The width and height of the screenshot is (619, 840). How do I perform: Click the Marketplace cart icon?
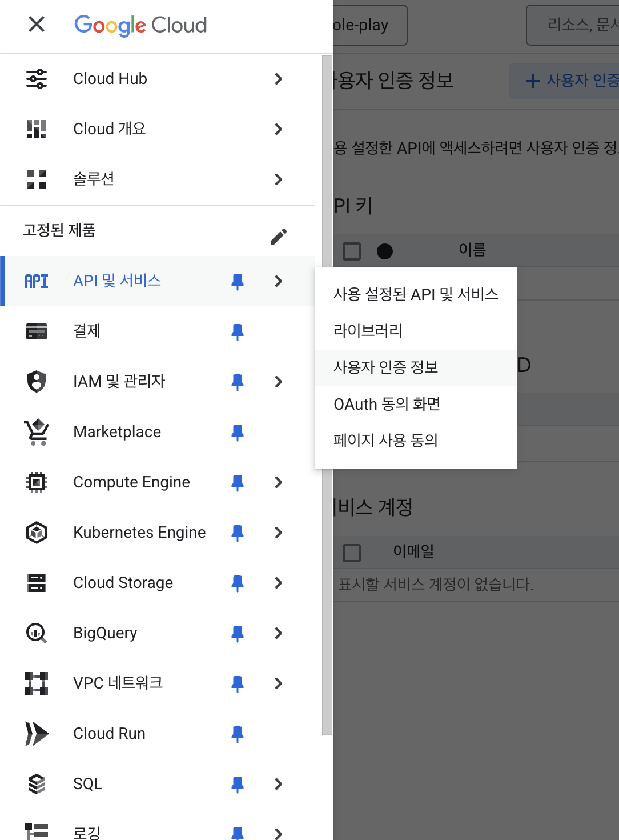(x=37, y=432)
